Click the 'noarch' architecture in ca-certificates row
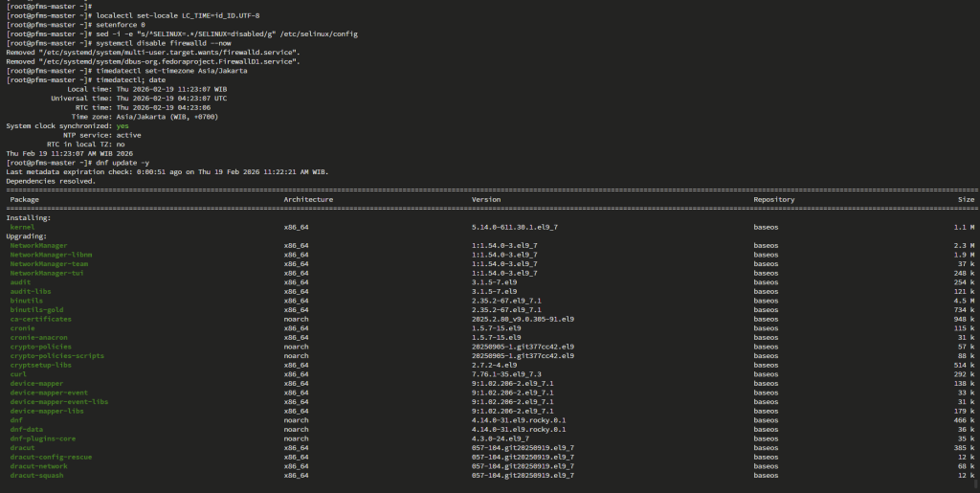Screen dimensions: 980x493 pos(297,320)
